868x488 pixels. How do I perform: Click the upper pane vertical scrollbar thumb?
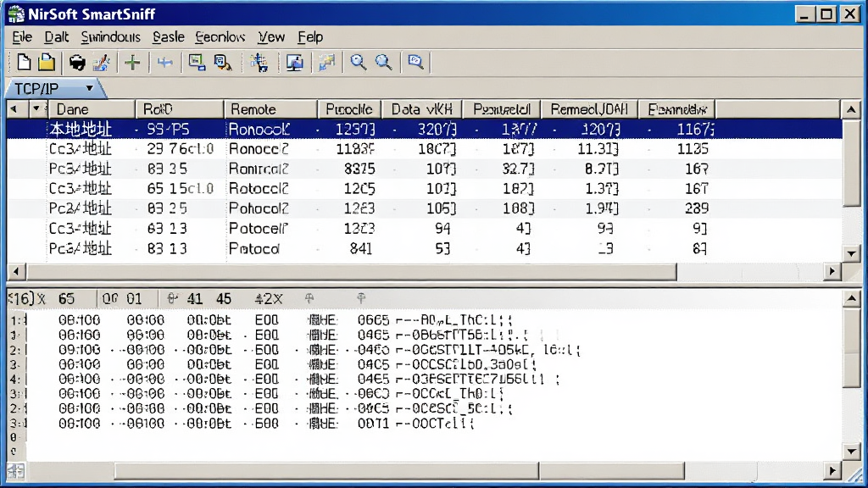click(x=851, y=163)
